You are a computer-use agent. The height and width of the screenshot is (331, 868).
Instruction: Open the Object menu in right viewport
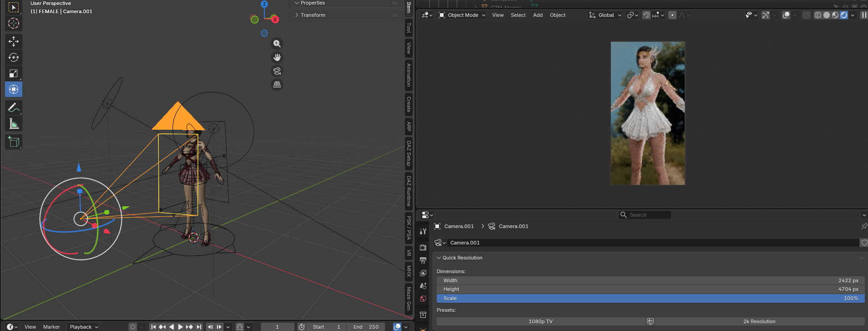558,15
